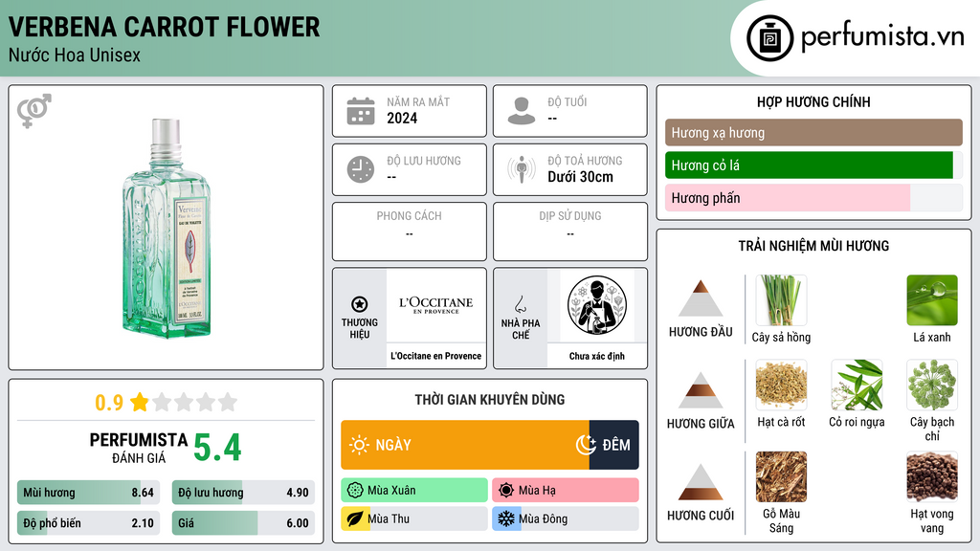Click the Trải nghiệm mùi hương heading
Image resolution: width=980 pixels, height=551 pixels.
pos(813,246)
